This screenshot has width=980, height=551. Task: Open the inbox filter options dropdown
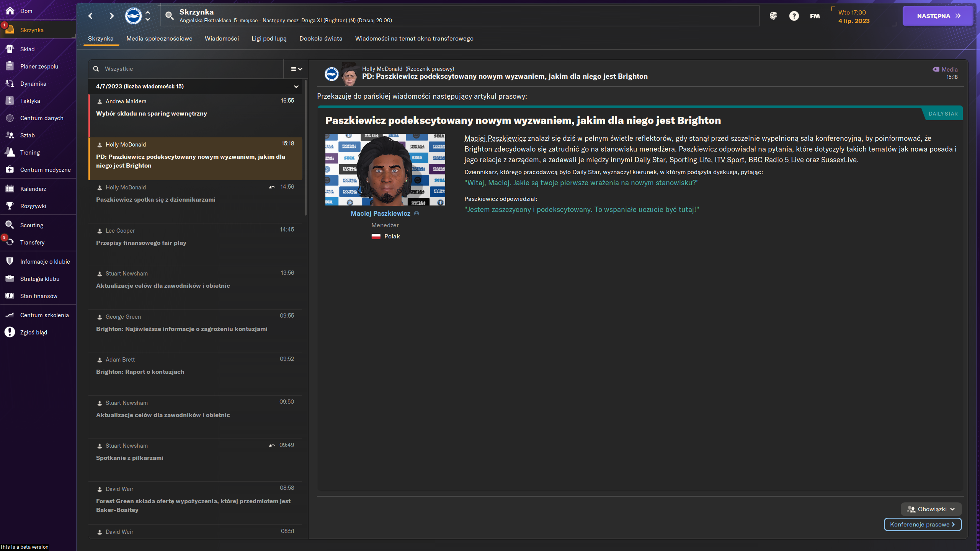[x=296, y=69]
